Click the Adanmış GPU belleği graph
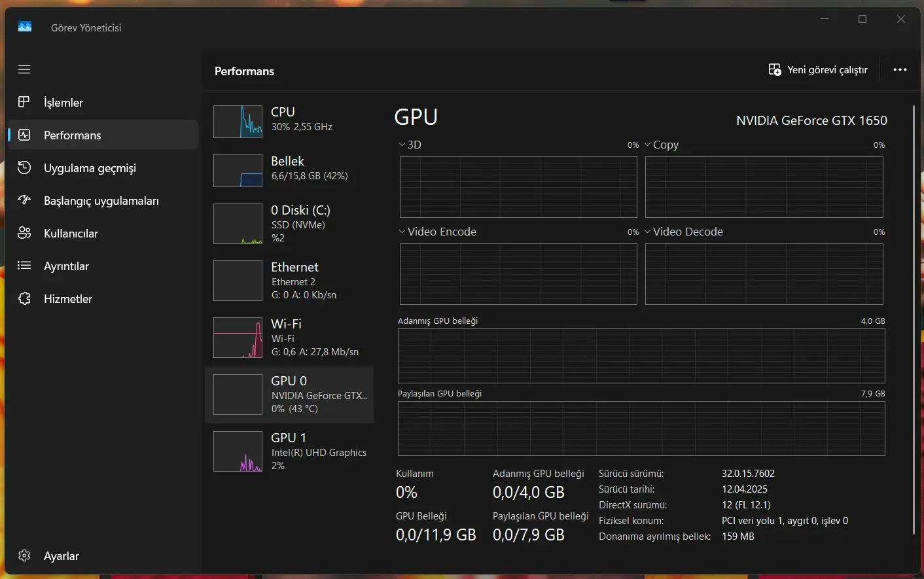Viewport: 924px width, 579px height. 641,356
